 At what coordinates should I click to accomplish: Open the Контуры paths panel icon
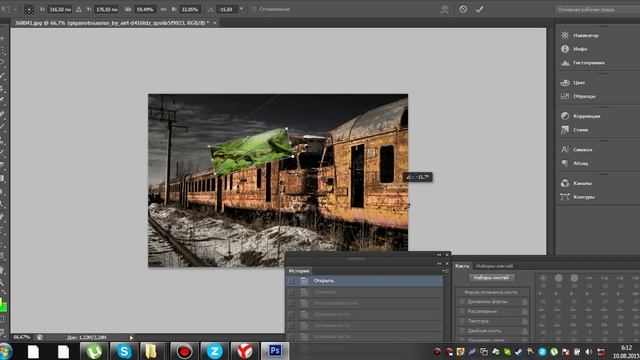click(x=565, y=197)
